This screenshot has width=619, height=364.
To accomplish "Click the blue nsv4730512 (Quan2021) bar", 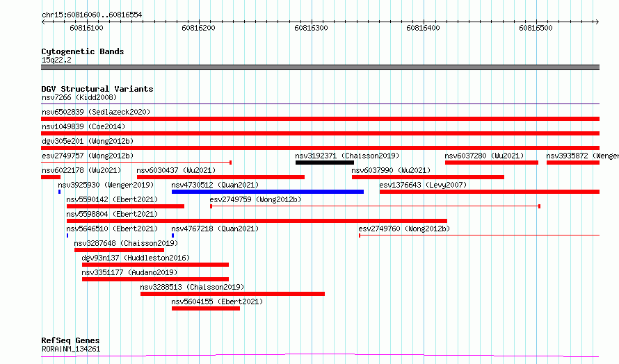I will click(268, 192).
